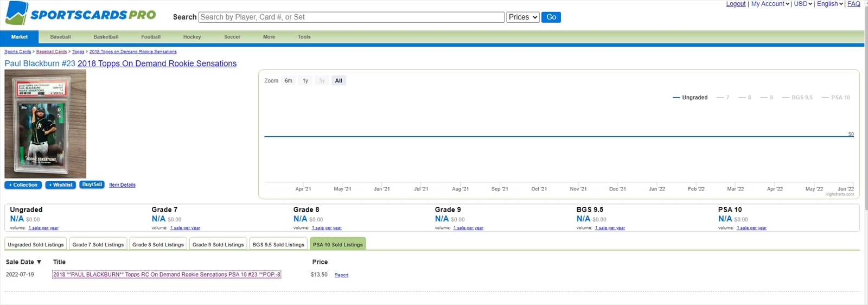
Task: Switch to BGS 9.5 Sold Listings tab
Action: click(278, 244)
